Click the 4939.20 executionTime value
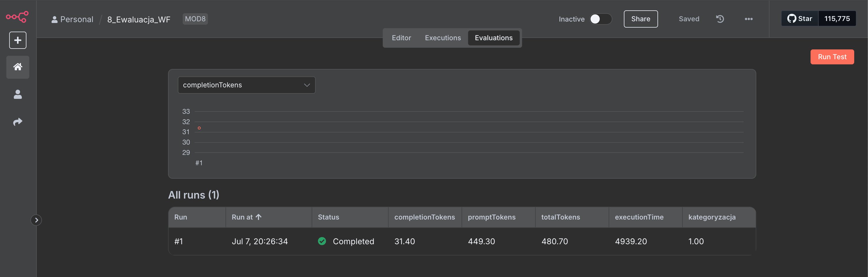This screenshot has height=277, width=868. point(631,241)
